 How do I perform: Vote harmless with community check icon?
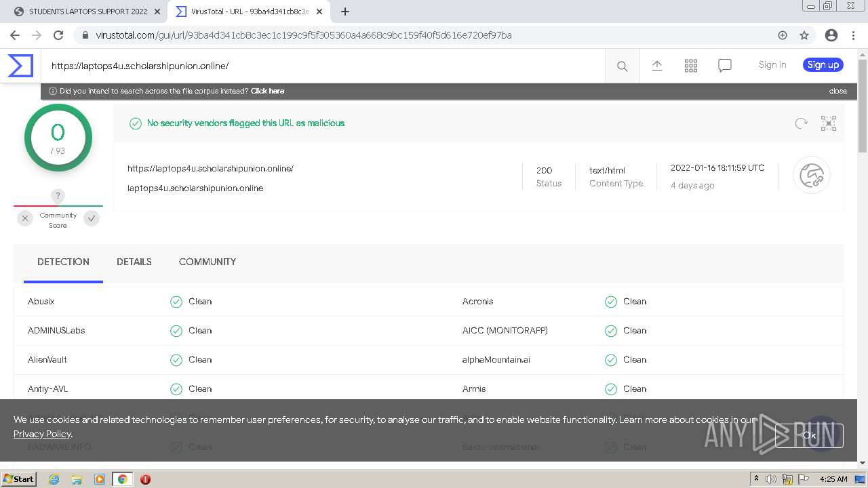point(92,218)
